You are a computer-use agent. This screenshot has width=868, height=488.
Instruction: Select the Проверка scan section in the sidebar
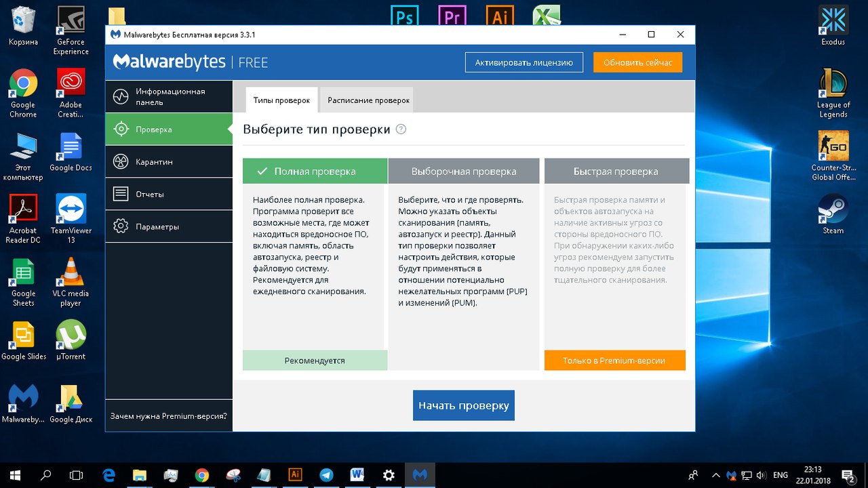(x=169, y=129)
